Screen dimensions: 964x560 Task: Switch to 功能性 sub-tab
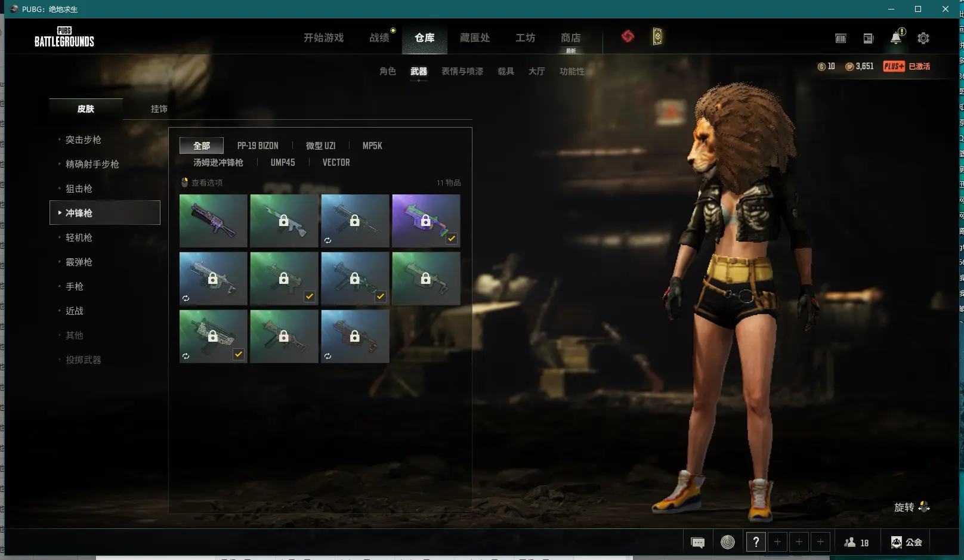pos(572,71)
